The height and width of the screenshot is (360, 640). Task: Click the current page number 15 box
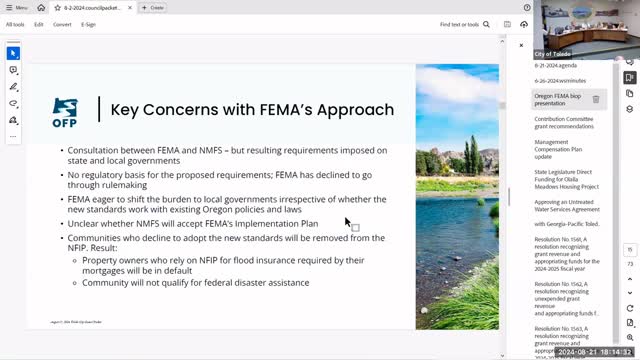click(630, 249)
